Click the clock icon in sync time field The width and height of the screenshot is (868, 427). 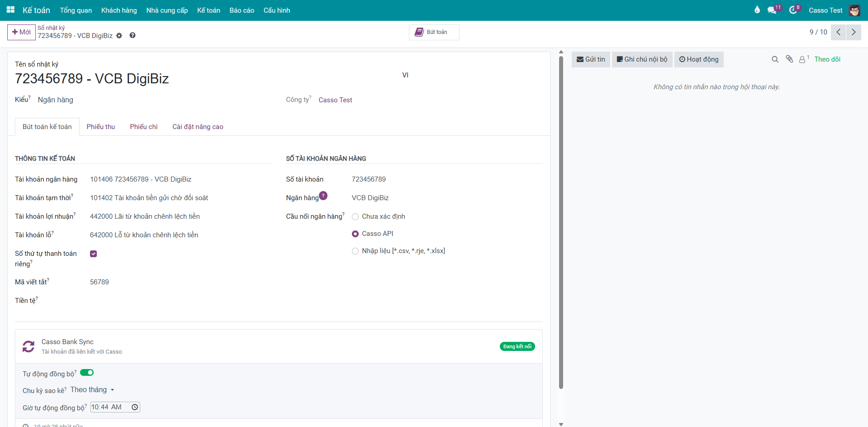pos(135,407)
